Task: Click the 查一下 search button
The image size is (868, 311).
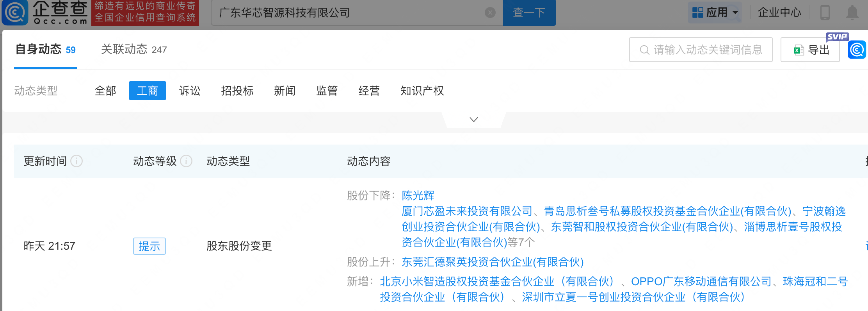Action: point(529,13)
